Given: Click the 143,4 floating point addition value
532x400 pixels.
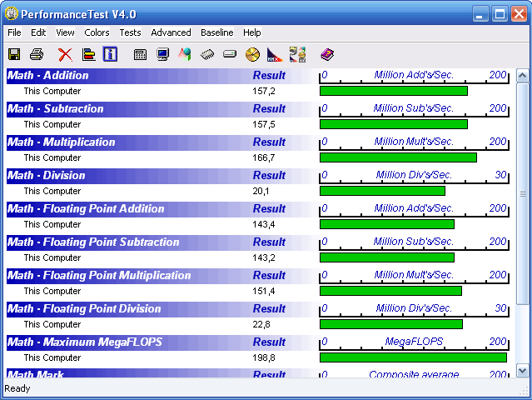Looking at the screenshot, I should tap(264, 224).
